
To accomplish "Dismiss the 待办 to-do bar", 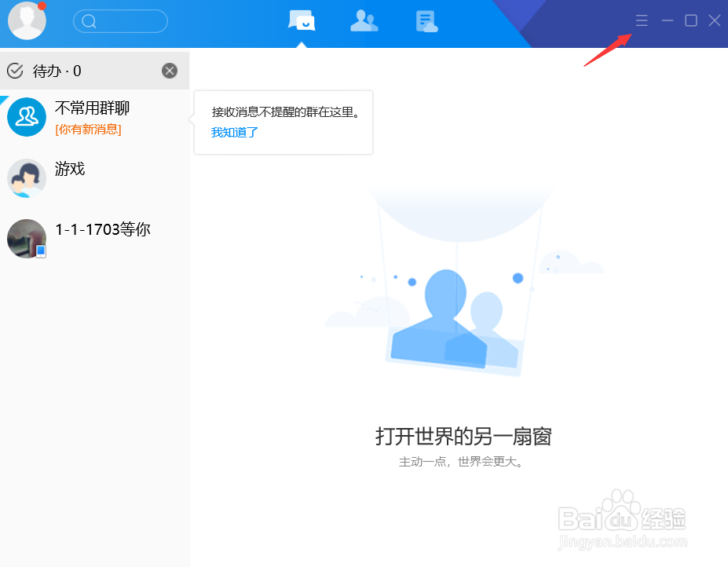I will (170, 71).
